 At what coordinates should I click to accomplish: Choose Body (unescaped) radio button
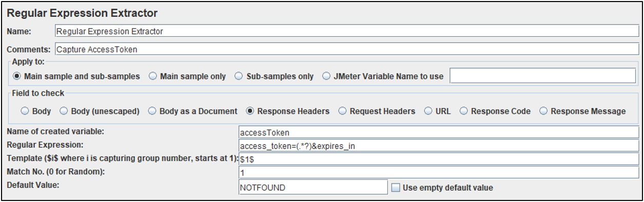pyautogui.click(x=64, y=111)
